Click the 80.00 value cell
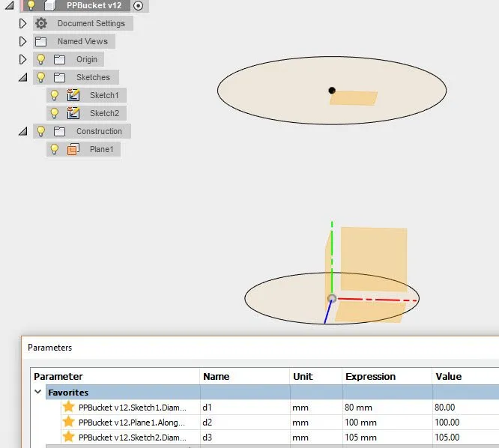This screenshot has height=448, width=499. coord(466,408)
